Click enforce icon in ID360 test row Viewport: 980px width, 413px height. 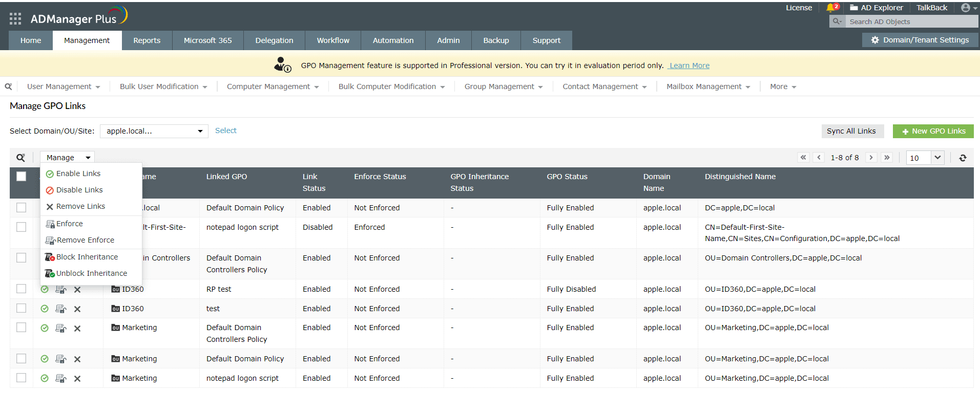coord(61,309)
